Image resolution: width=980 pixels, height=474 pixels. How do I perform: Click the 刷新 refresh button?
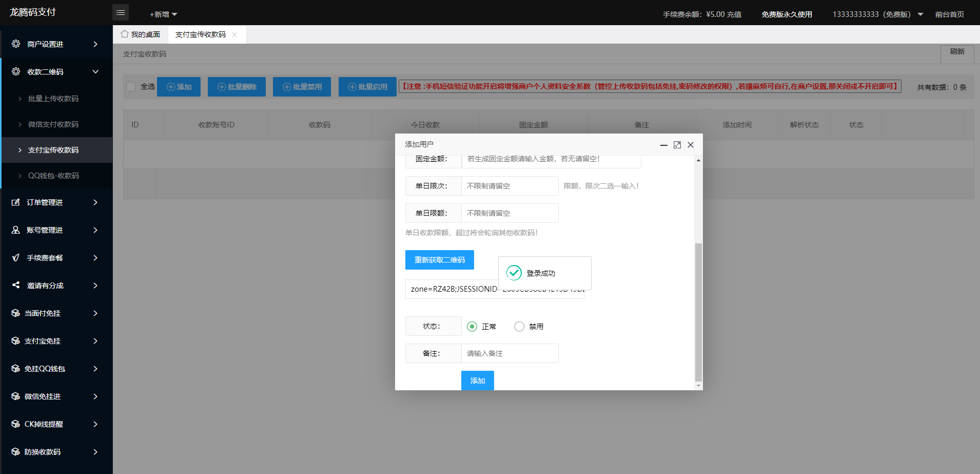click(956, 53)
